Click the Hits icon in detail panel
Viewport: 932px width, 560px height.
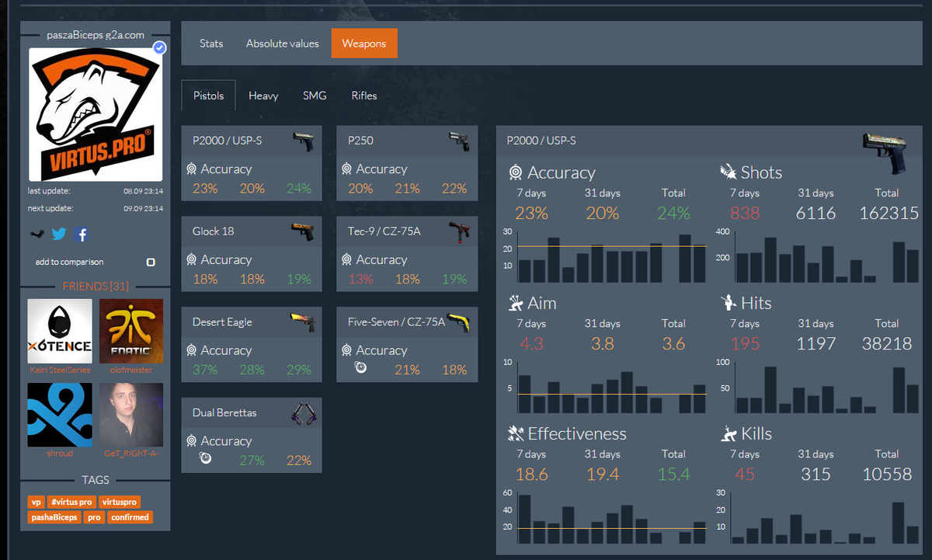(728, 303)
